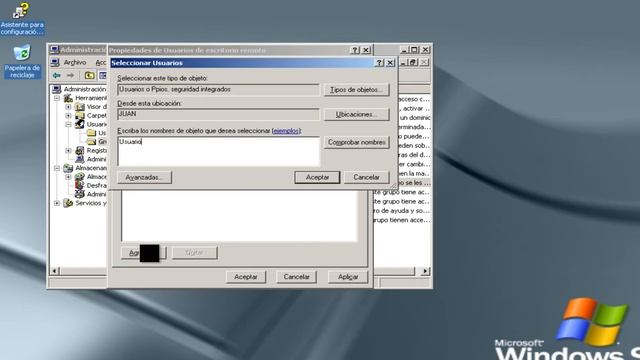Expand the Visor tree node
Viewport: 640px width, 360px height.
click(68, 107)
